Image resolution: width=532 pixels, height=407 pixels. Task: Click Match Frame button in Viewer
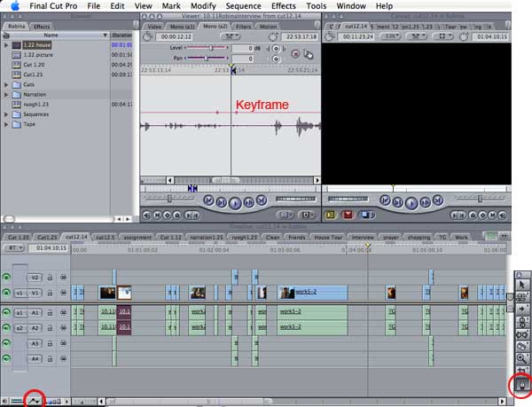coord(147,215)
